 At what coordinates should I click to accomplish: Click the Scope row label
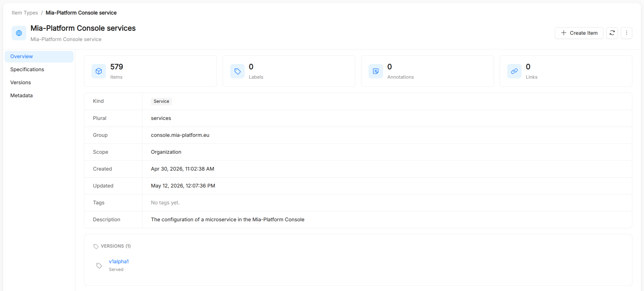click(101, 152)
